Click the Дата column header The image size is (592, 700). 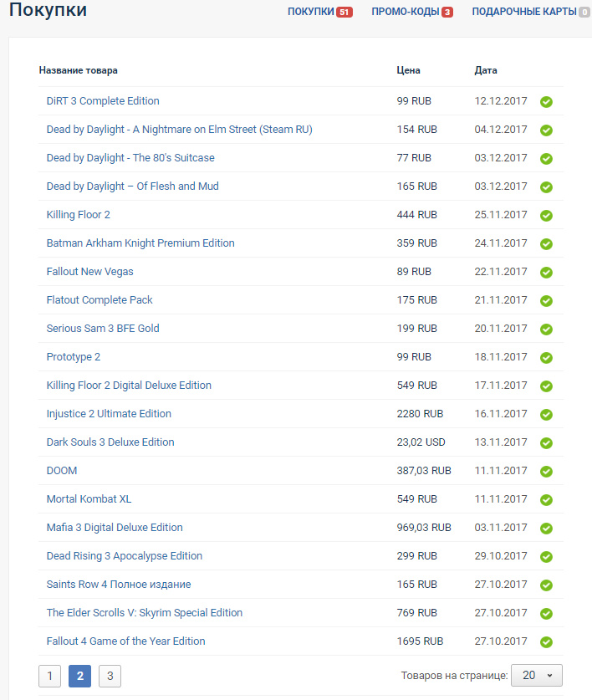point(486,70)
